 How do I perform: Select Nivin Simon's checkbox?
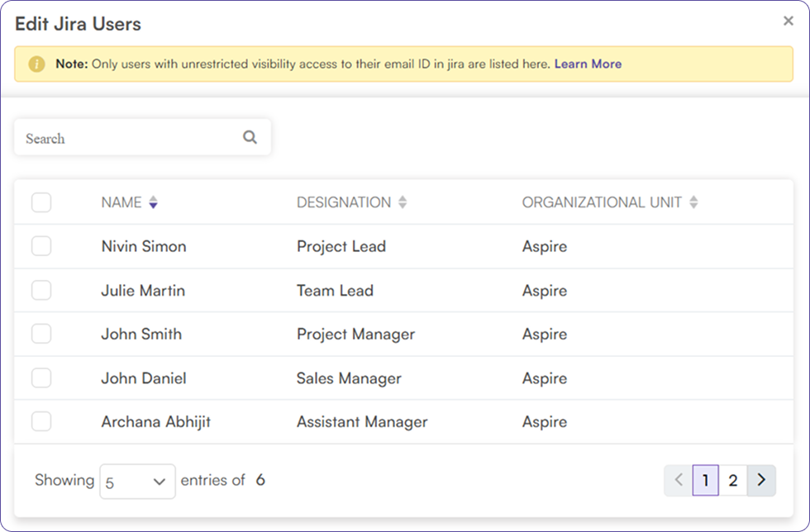click(41, 246)
